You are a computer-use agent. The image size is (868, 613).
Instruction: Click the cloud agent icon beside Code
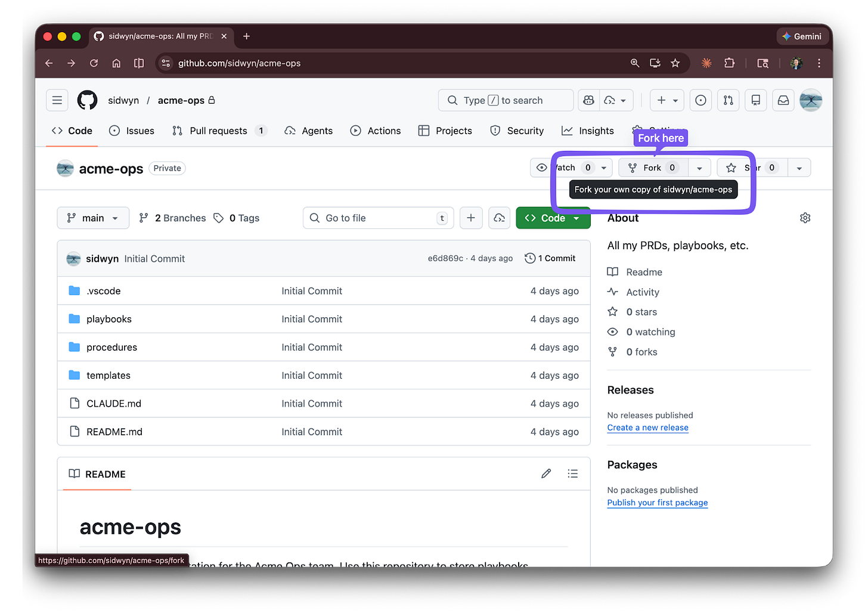[500, 218]
